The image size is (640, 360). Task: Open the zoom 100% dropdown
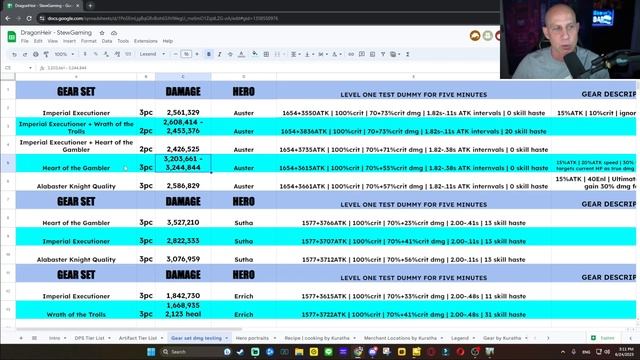coord(64,54)
